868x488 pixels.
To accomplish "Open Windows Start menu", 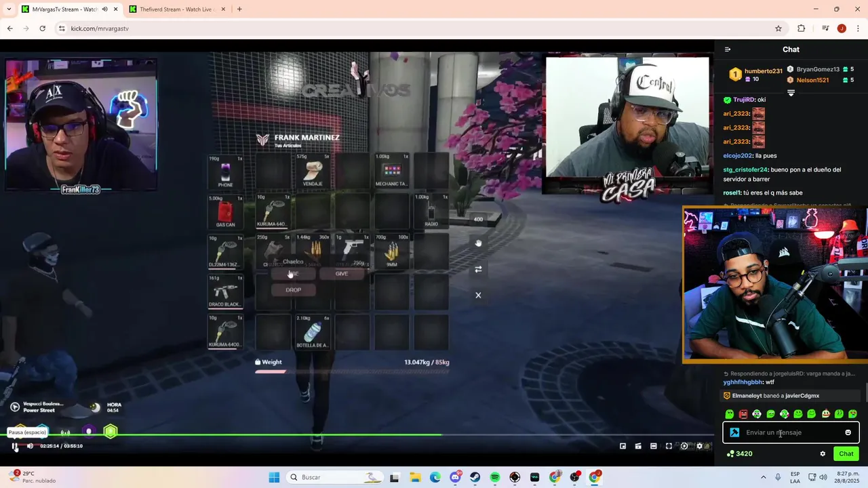I will coord(274,477).
